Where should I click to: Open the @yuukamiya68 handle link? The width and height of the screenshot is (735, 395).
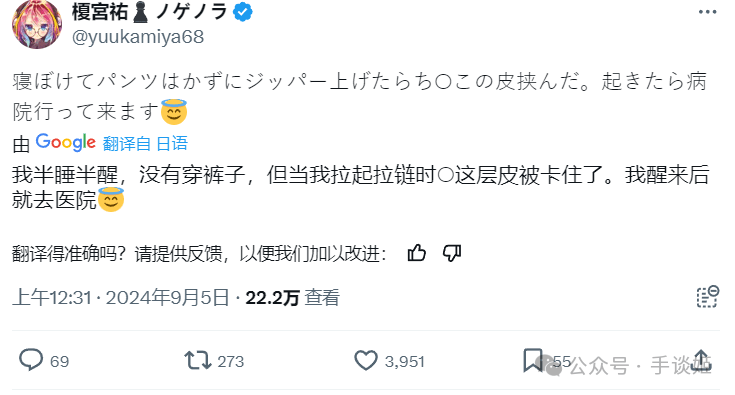coord(138,37)
